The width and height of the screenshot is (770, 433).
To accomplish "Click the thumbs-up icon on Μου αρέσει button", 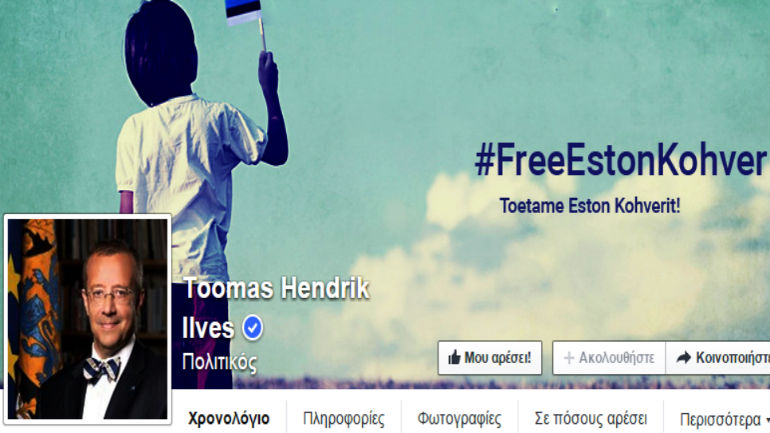I will pos(454,357).
